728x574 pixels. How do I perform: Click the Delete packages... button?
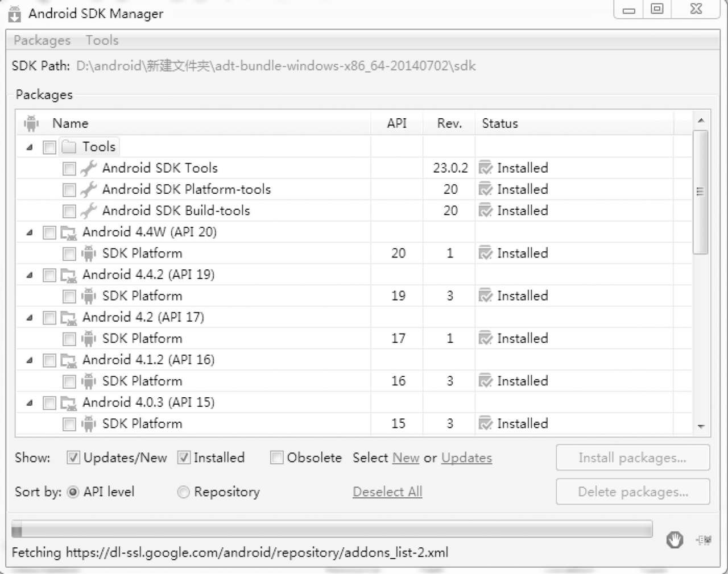pyautogui.click(x=633, y=492)
